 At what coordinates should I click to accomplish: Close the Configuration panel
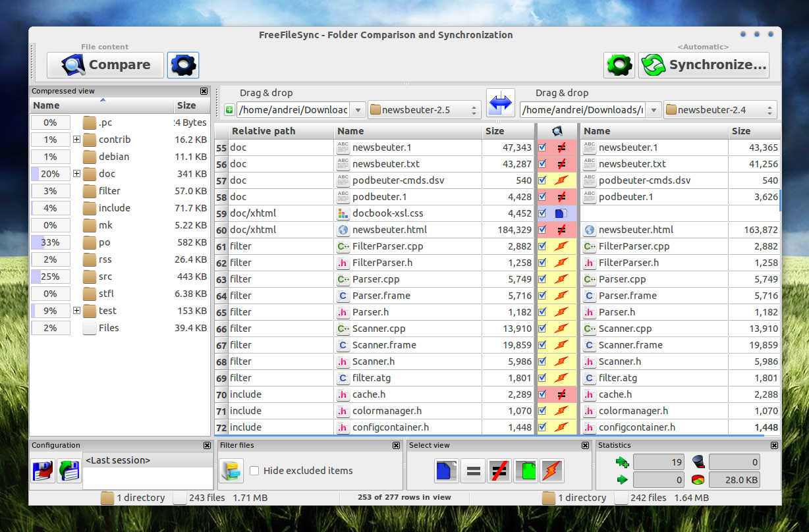coord(208,446)
